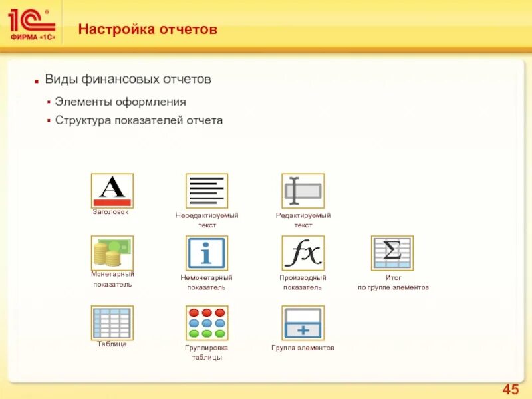Click the sub-bullet 'Элементы оформления'
Image resolution: width=532 pixels, height=399 pixels.
tap(120, 102)
